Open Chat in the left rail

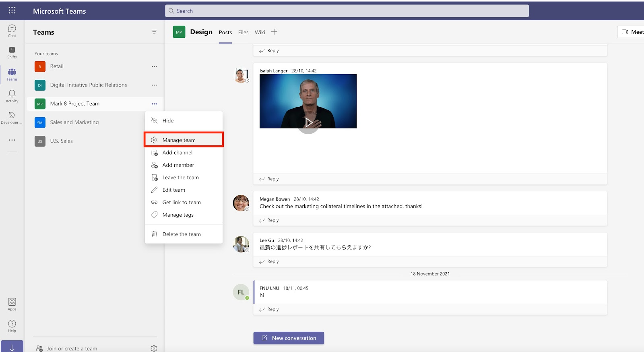[x=12, y=31]
